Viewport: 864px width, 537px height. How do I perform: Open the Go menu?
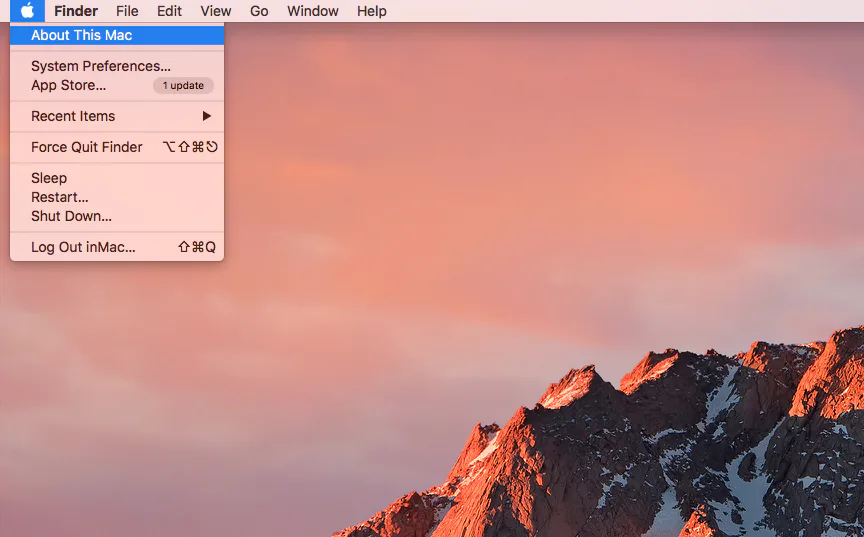click(259, 11)
